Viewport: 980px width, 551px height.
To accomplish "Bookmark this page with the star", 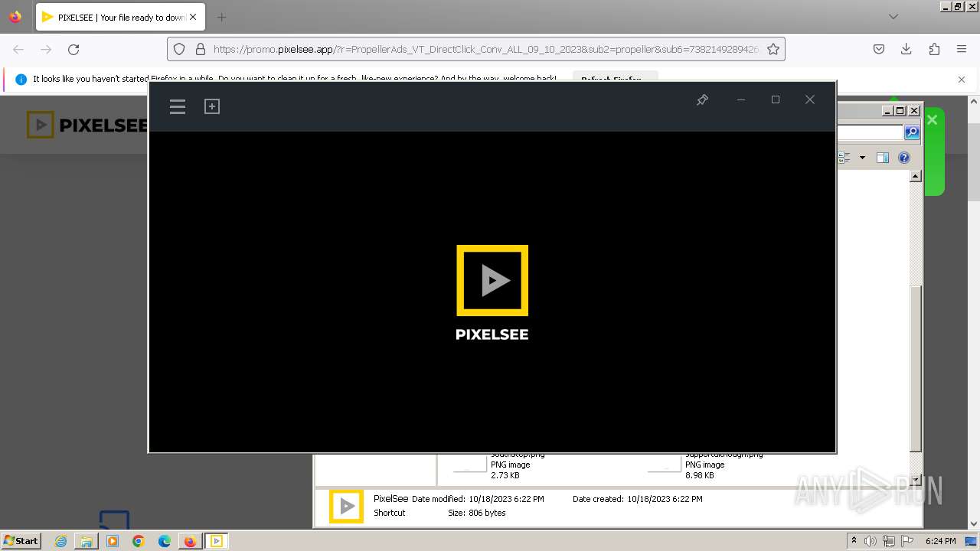I will coord(773,49).
